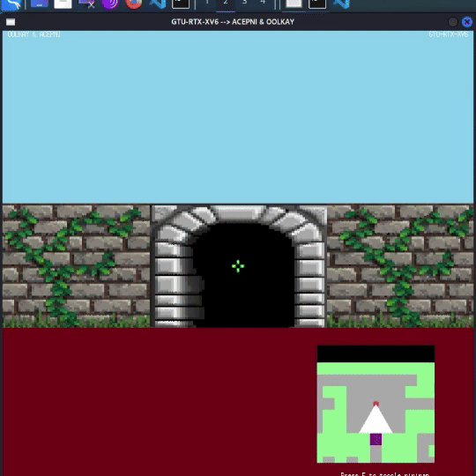Screen dimensions: 476x476
Task: Click the GTU-RTX-XV6 --> ACEPNI & OOLKAY window title
Action: (233, 22)
